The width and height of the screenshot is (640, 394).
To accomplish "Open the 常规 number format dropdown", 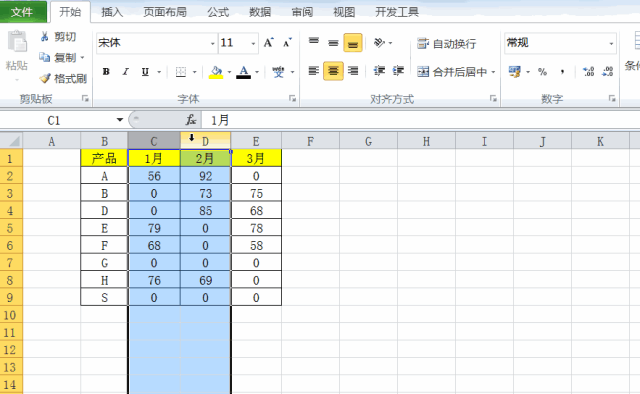I will coord(611,43).
